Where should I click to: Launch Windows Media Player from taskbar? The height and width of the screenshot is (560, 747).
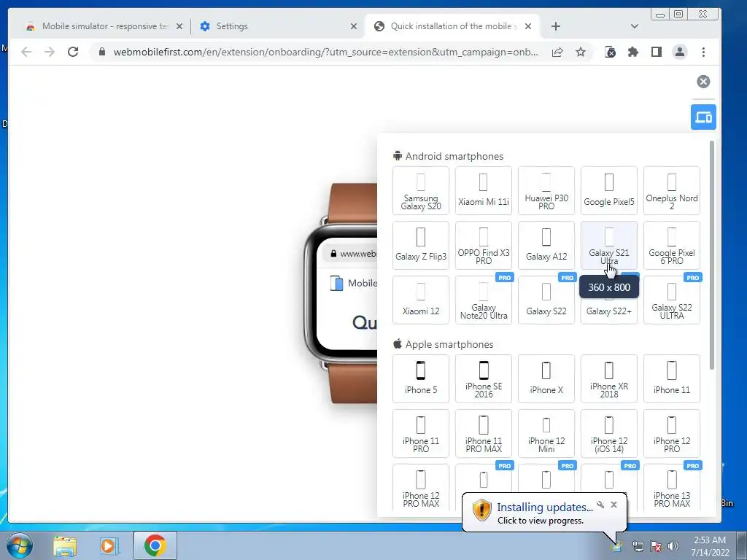tap(108, 545)
